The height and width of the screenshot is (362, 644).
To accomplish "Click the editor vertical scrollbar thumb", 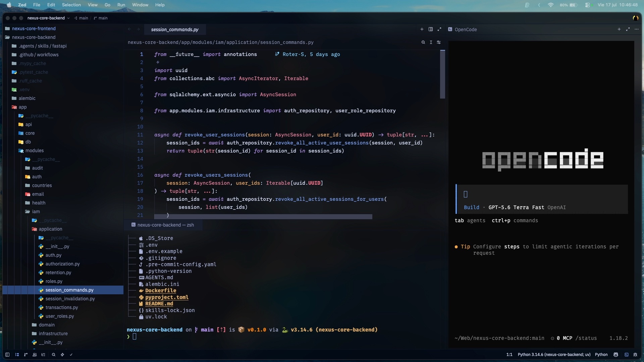I will [442, 74].
